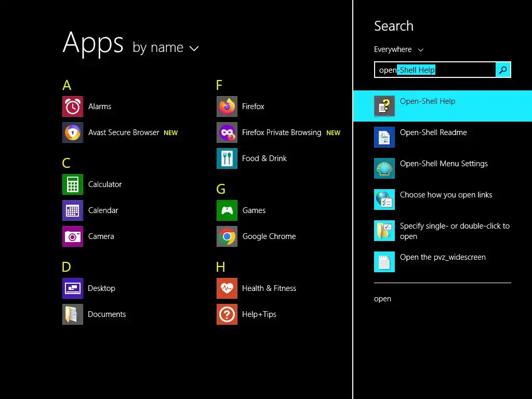Open the Calculator app icon
532x399 pixels.
click(x=73, y=184)
